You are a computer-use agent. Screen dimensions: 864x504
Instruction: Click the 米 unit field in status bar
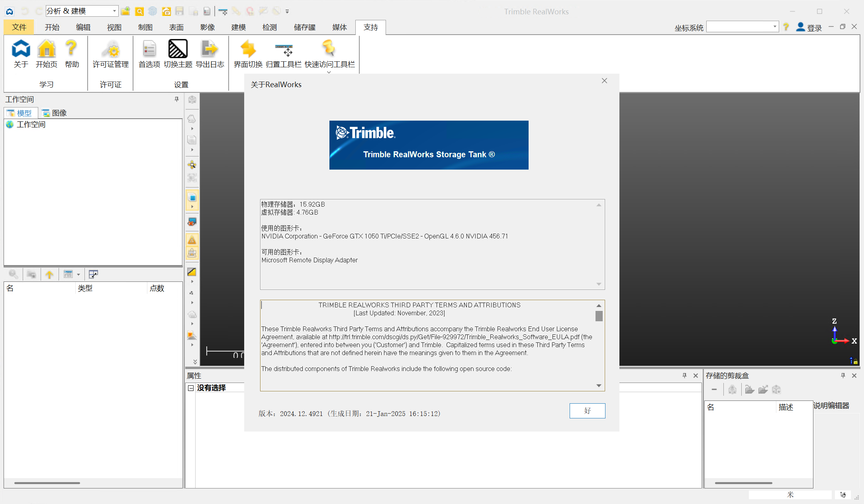pos(790,494)
